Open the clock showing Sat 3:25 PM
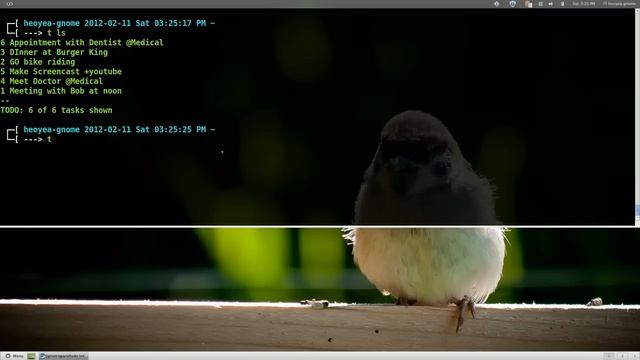640x360 pixels. [583, 4]
